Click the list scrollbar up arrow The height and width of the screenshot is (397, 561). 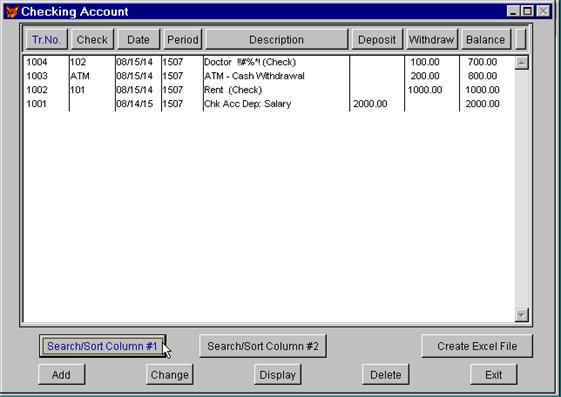pos(522,63)
